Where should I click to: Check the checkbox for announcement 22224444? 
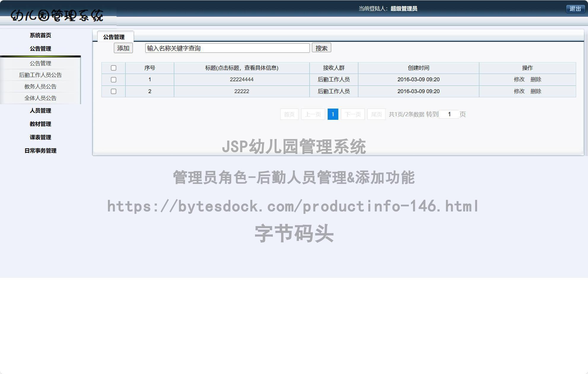point(114,79)
